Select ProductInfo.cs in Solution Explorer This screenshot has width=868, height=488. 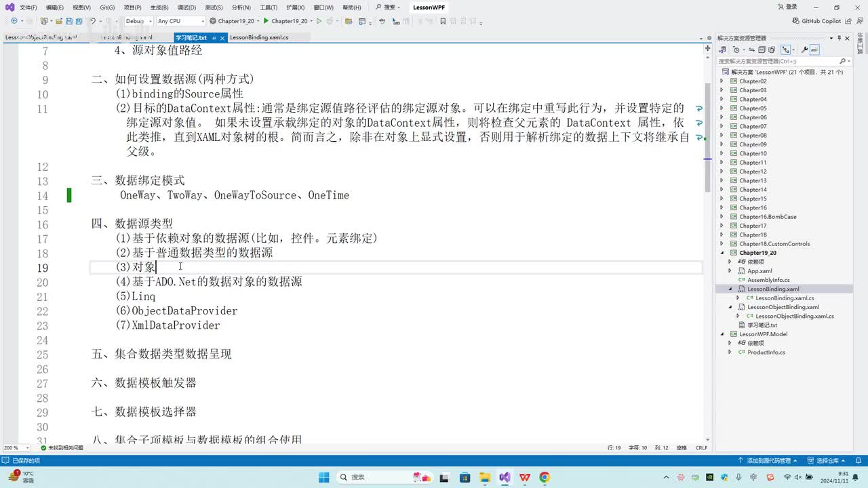point(766,352)
